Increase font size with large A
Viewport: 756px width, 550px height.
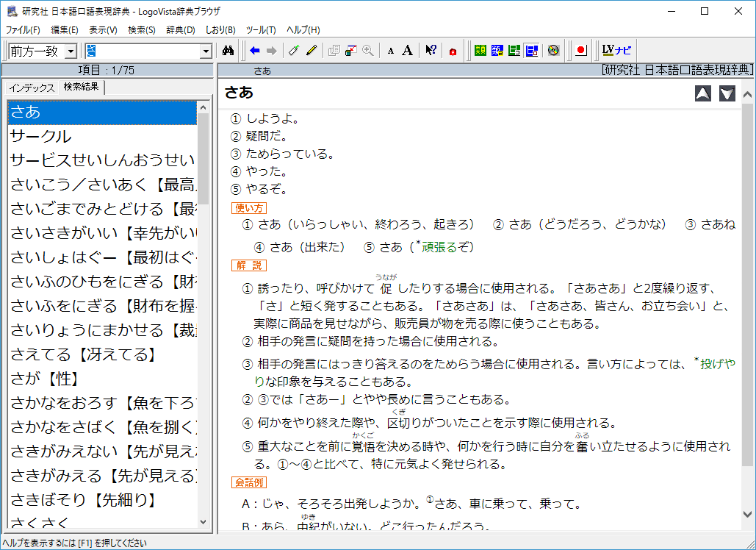coord(408,50)
